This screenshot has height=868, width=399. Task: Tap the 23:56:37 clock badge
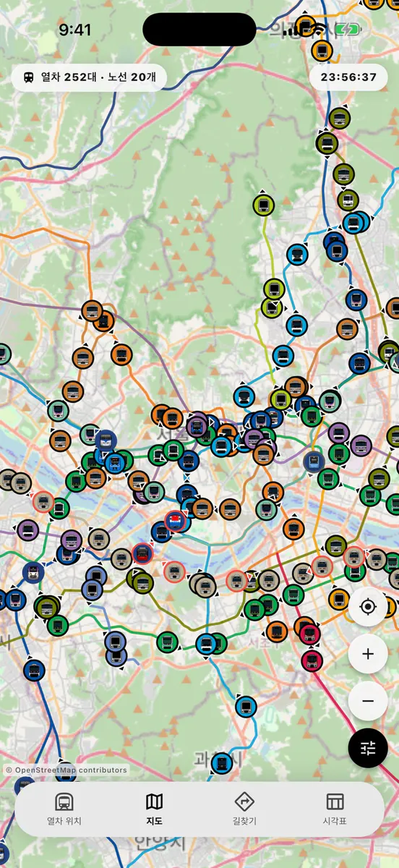349,77
